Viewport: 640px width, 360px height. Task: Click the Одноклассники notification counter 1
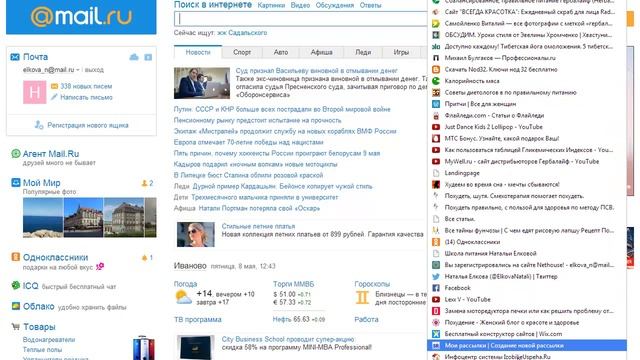click(x=147, y=258)
